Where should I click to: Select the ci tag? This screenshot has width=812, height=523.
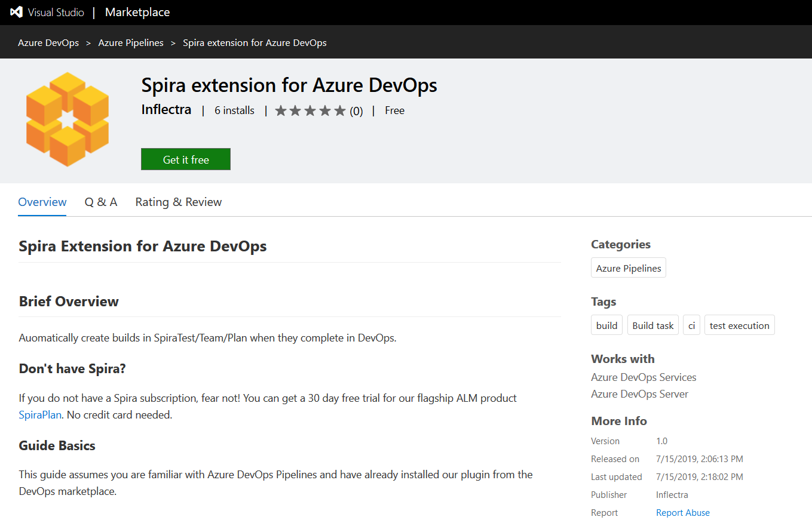[692, 325]
